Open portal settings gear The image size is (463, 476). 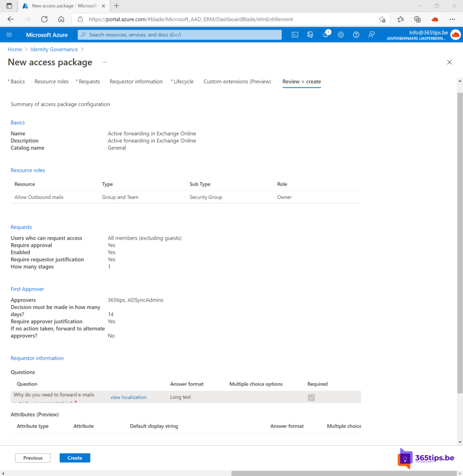341,34
